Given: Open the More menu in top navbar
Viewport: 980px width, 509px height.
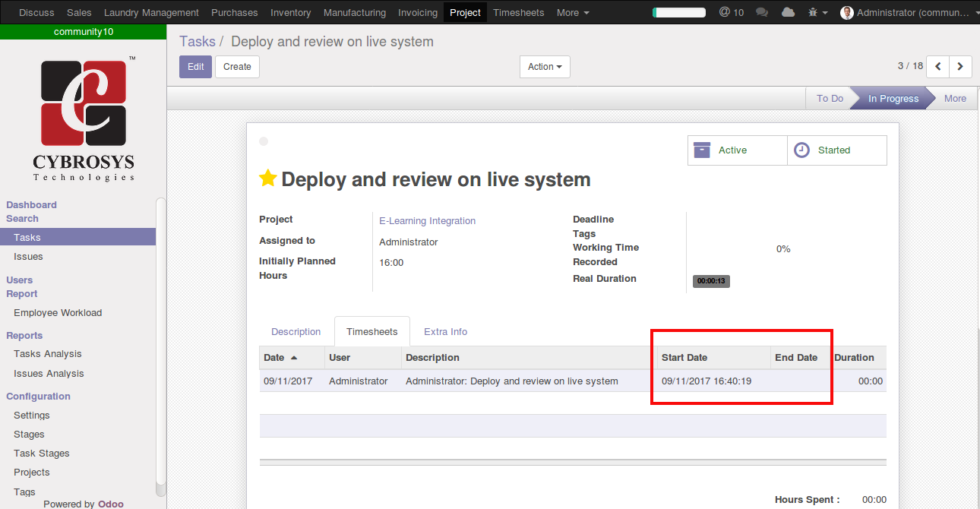Looking at the screenshot, I should 573,13.
